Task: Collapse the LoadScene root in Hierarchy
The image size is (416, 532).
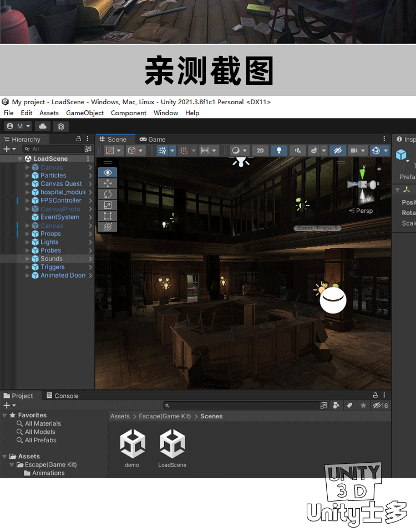Action: click(20, 159)
